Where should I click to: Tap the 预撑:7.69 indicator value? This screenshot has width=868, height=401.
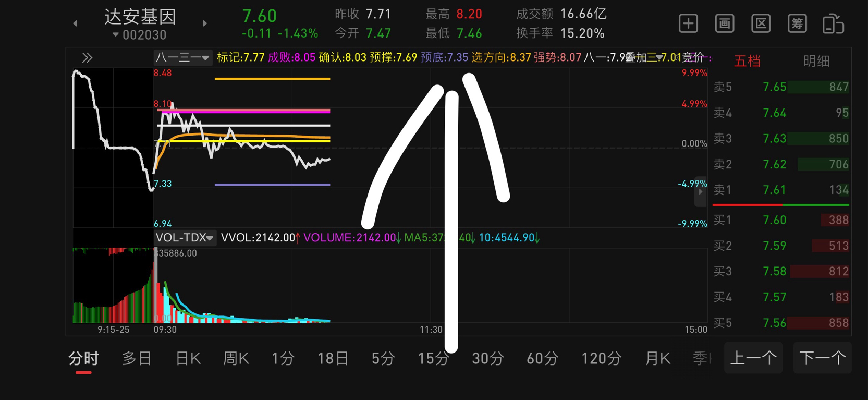(x=394, y=57)
